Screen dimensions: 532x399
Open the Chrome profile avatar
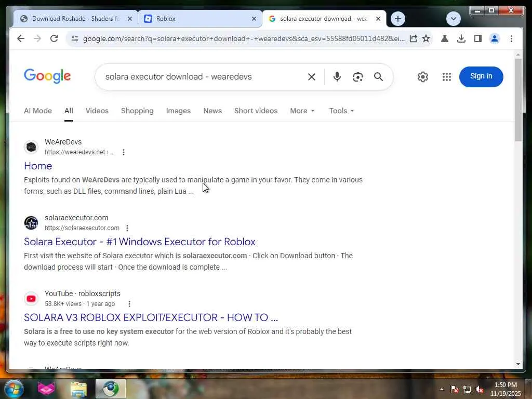tap(495, 38)
